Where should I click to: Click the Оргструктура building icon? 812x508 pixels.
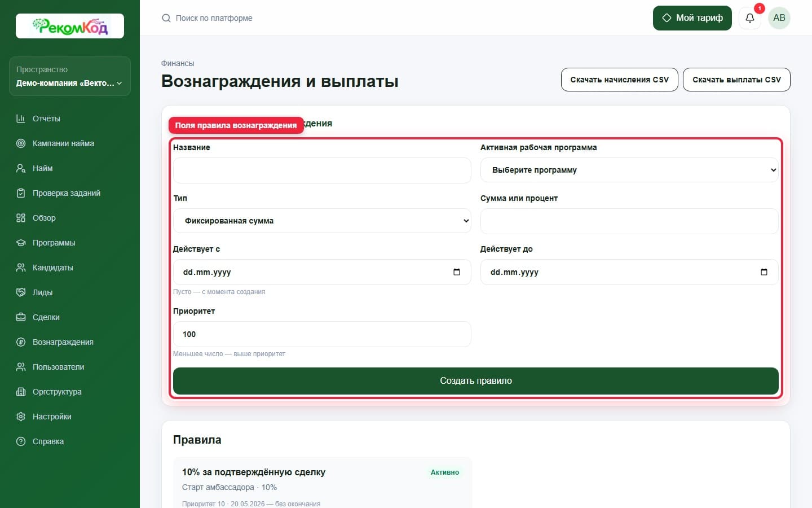coord(21,392)
